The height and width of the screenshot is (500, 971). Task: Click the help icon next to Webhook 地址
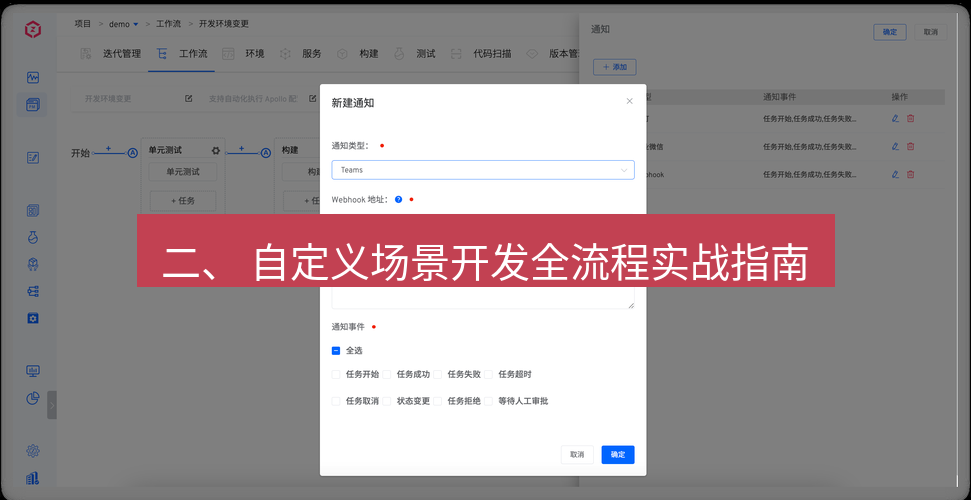[x=398, y=200]
